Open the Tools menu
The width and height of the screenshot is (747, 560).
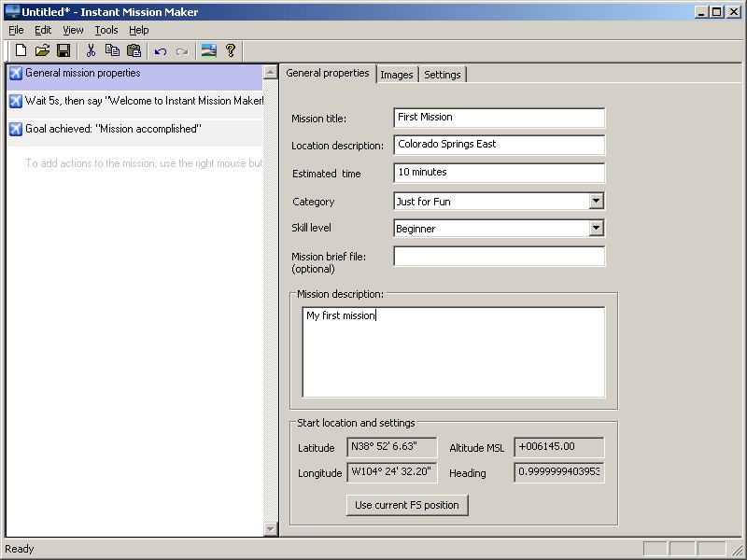[106, 31]
